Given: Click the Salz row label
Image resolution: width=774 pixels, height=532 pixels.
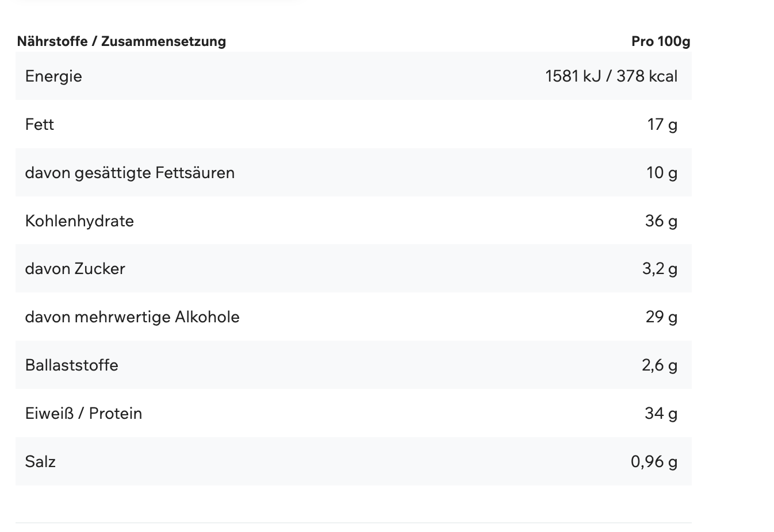Looking at the screenshot, I should pos(40,462).
